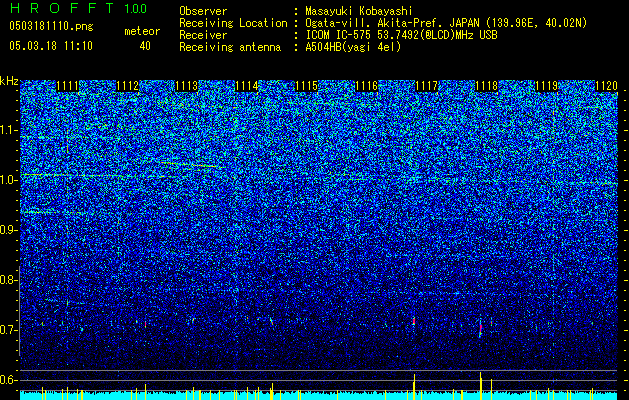
Task: Click the A504HB(yagi 4el) antenna text
Action: 353,47
